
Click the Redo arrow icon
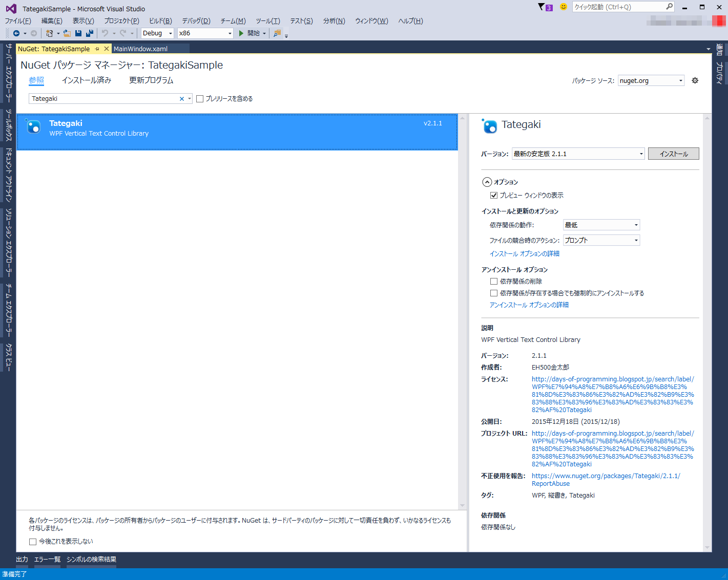123,33
